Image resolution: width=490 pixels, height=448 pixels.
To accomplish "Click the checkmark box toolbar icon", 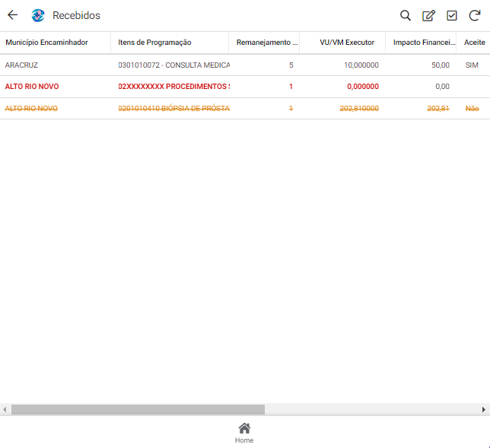I will 451,15.
